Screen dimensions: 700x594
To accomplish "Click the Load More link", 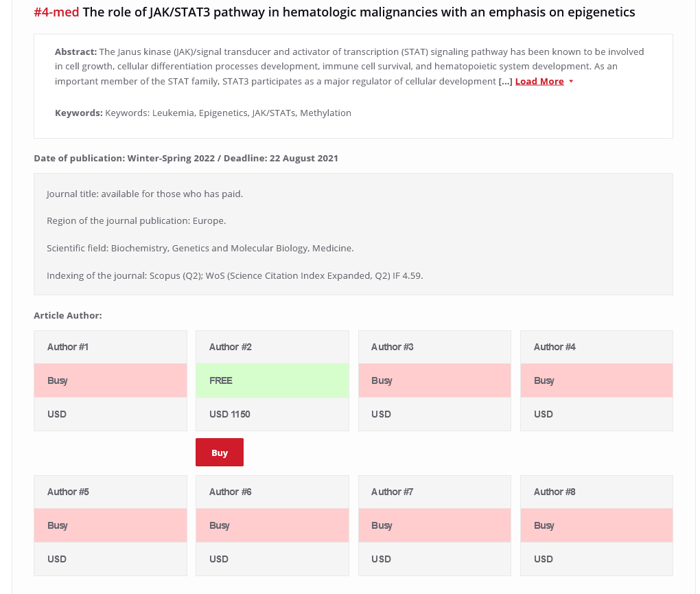I will (x=539, y=82).
